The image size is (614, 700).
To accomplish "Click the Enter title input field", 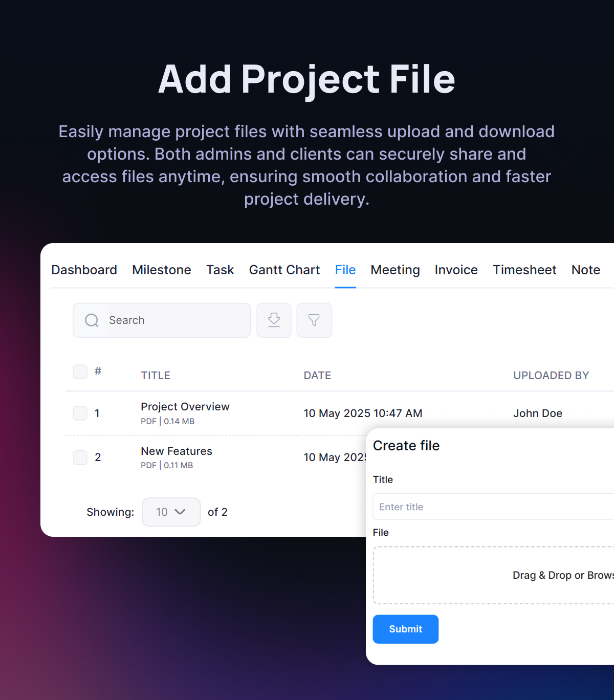I will point(491,507).
